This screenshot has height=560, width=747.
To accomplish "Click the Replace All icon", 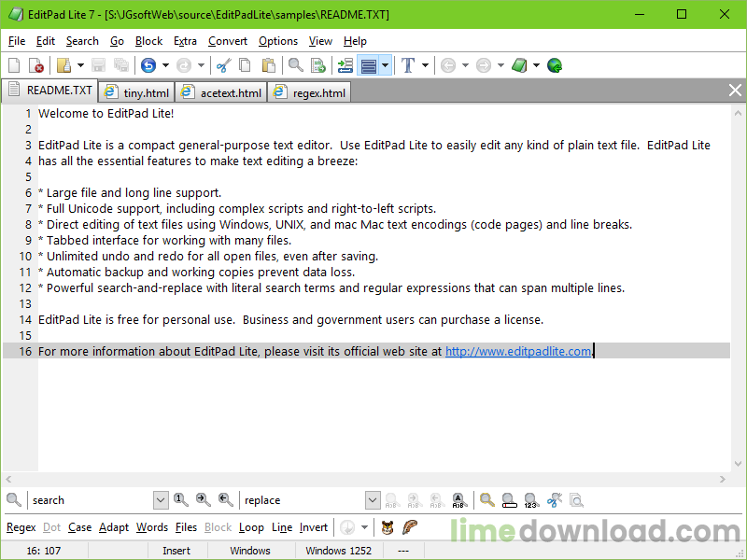I will (x=459, y=500).
